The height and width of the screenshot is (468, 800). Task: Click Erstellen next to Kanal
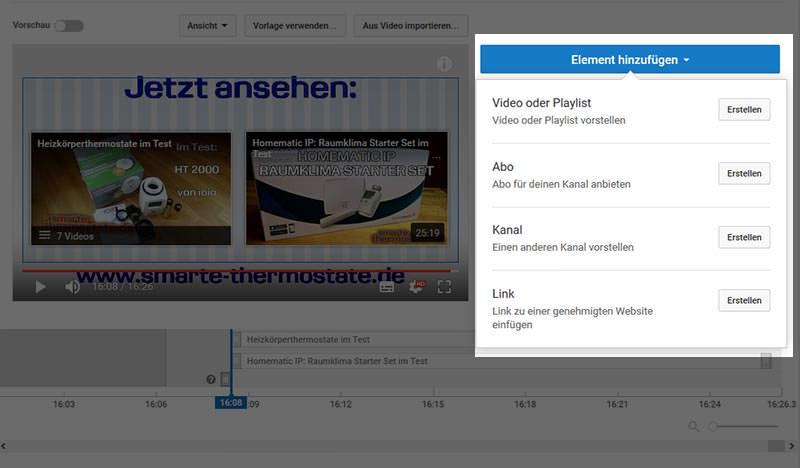pyautogui.click(x=744, y=237)
